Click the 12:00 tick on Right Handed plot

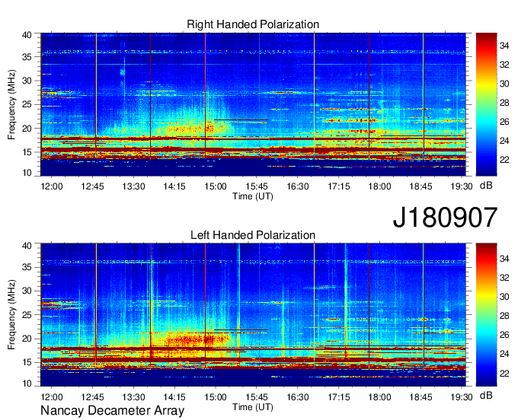[52, 186]
